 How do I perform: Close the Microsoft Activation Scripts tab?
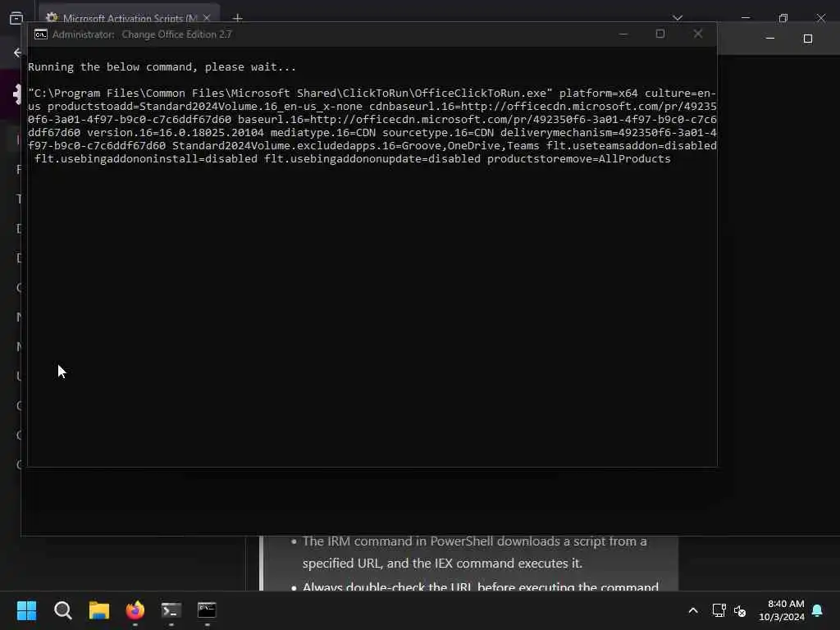pos(207,18)
